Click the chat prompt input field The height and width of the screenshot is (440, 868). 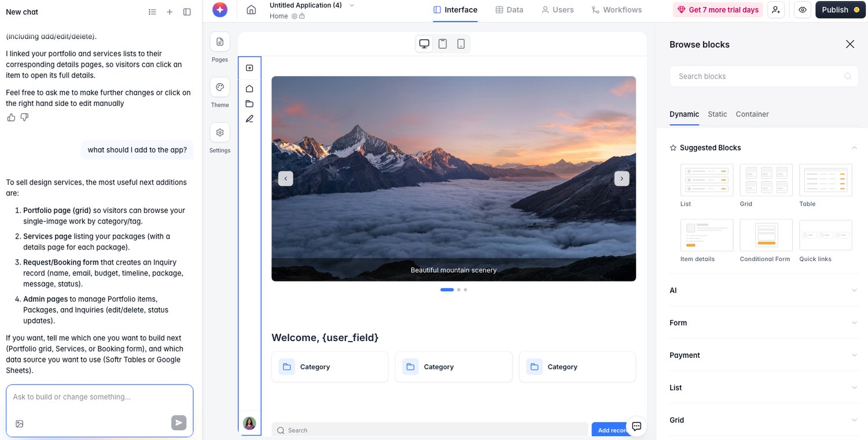pyautogui.click(x=100, y=397)
